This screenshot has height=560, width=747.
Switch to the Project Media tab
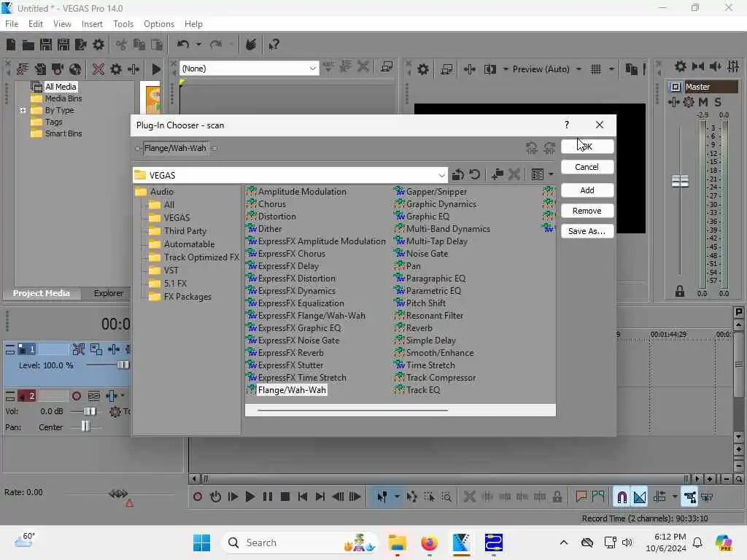(41, 293)
